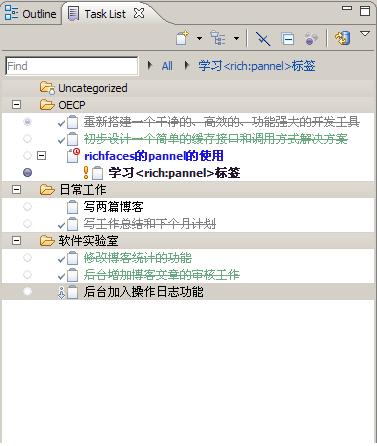Image resolution: width=377 pixels, height=446 pixels.
Task: Select the task 初步设计一个简单的缓存接口和调用方式解决方案
Action: [216, 139]
